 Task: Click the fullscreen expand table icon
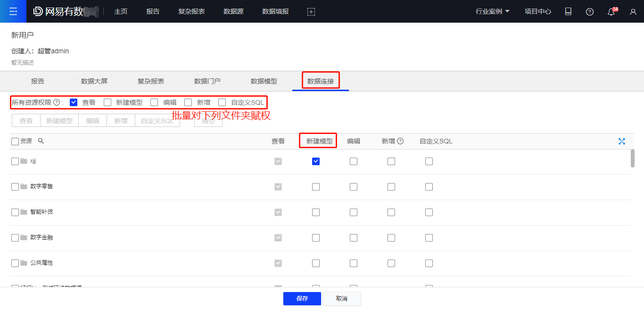click(x=622, y=141)
